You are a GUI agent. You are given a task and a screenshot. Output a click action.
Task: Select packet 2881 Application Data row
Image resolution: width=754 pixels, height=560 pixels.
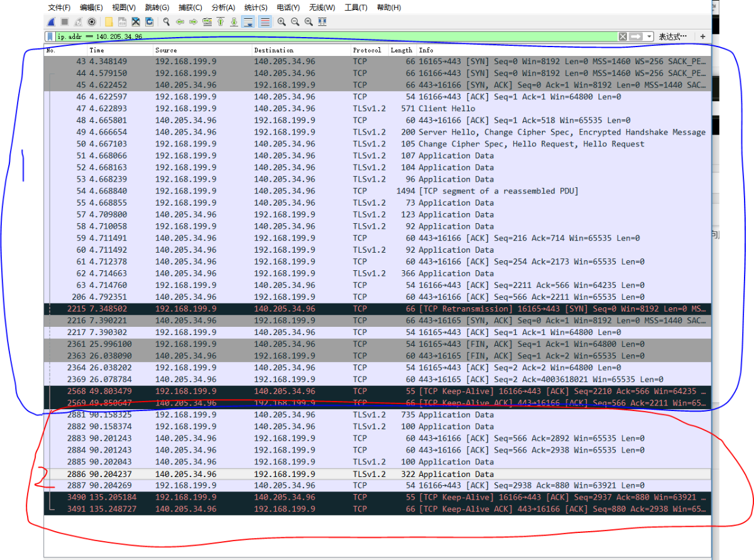(x=378, y=415)
